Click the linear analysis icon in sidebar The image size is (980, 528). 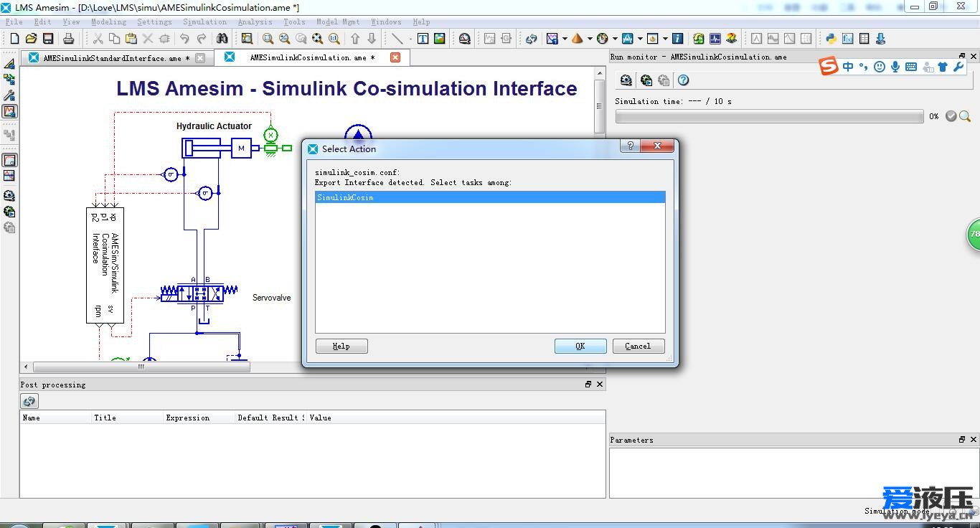pyautogui.click(x=9, y=175)
